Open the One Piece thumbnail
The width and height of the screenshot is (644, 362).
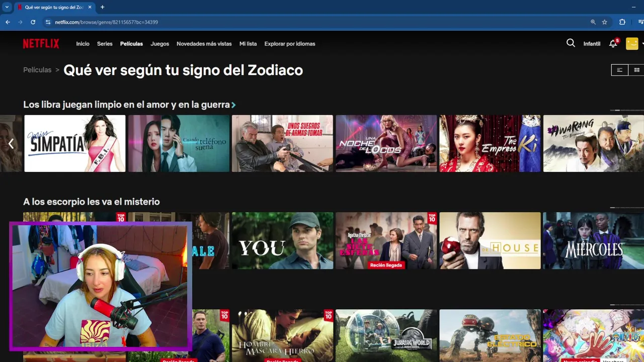tap(594, 335)
